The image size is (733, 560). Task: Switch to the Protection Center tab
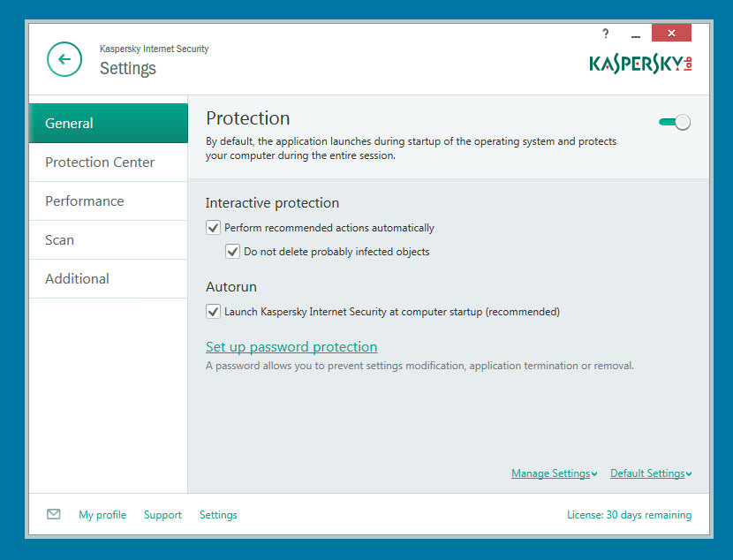pos(109,163)
